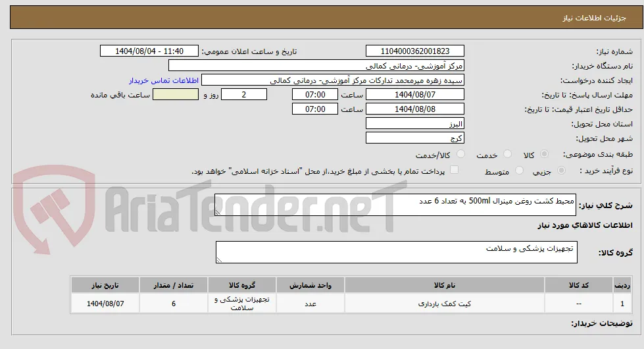
Task: Click the کد کالا column header
Action: (x=579, y=285)
